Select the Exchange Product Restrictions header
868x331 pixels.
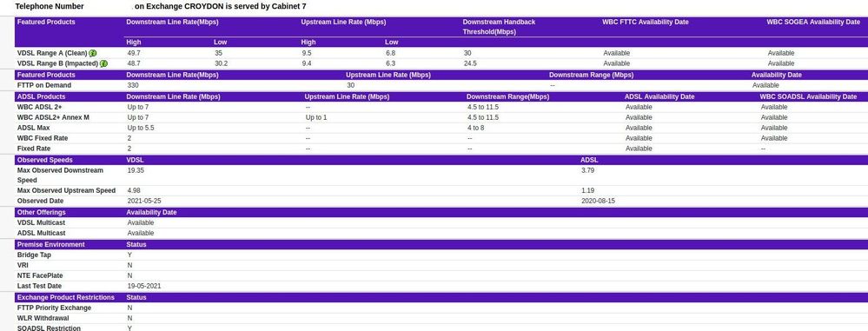tap(66, 297)
